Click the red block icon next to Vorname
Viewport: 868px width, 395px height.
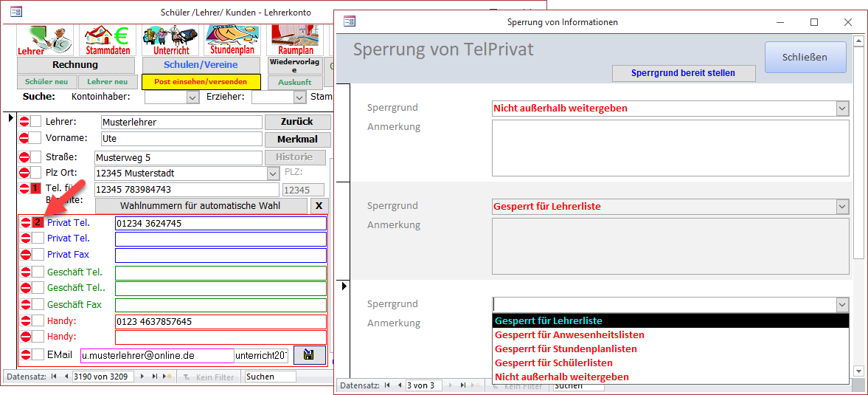tap(24, 138)
